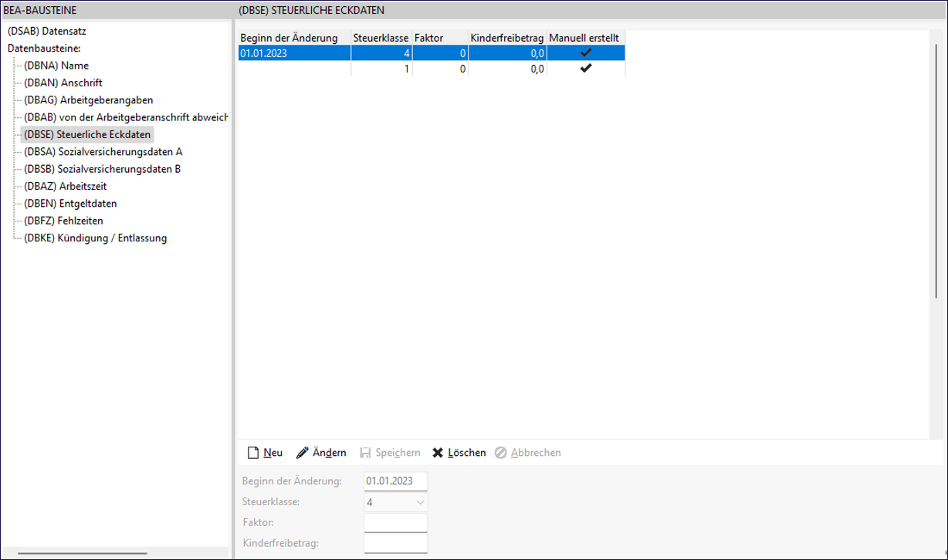Delete the entry with Löschen
This screenshot has width=948, height=560.
[459, 453]
